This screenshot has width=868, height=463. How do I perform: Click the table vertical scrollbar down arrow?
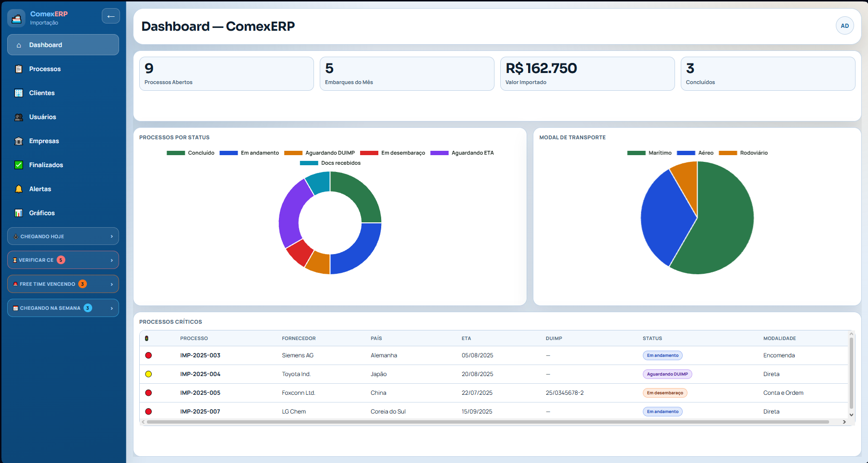point(851,415)
